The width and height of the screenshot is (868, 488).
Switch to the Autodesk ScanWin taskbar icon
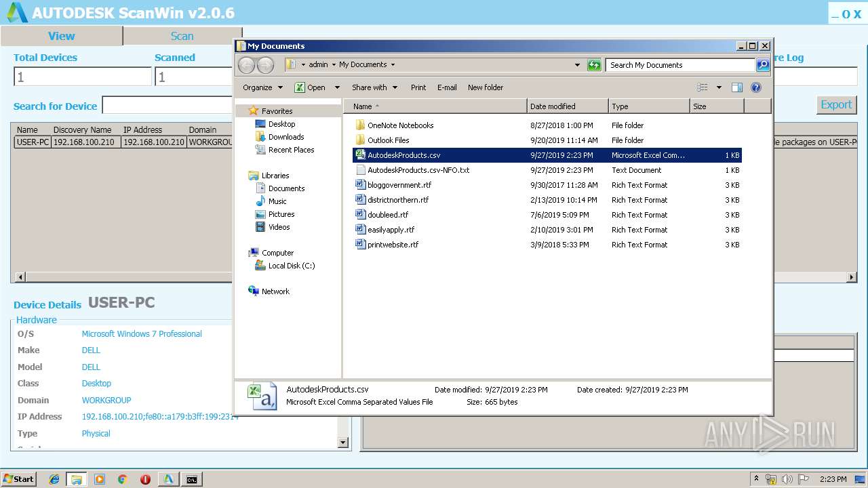pos(168,479)
